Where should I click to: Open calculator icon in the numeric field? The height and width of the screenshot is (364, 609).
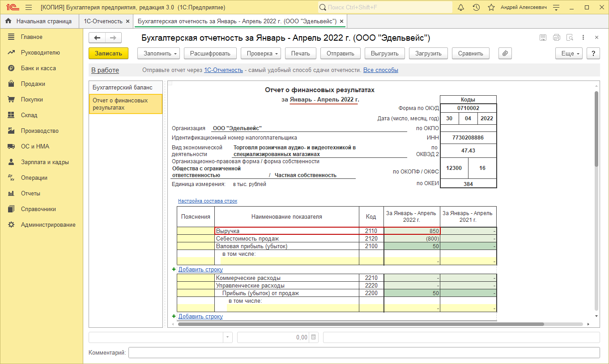click(x=313, y=337)
